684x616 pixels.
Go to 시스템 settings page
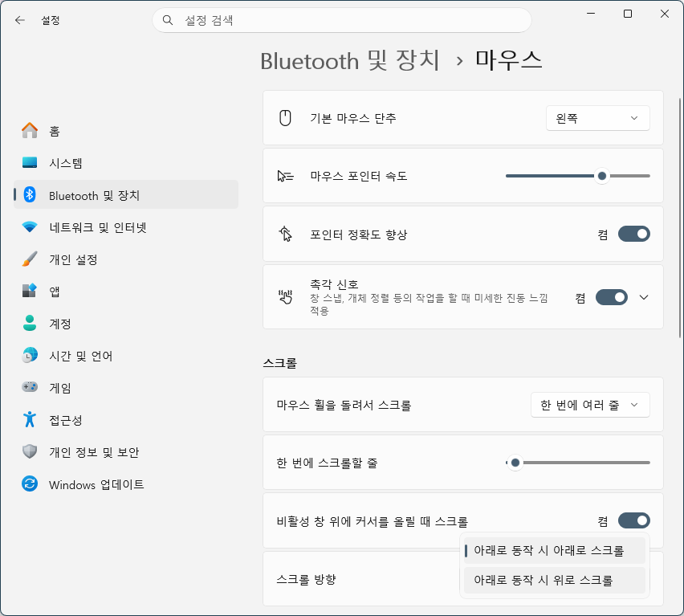126,163
